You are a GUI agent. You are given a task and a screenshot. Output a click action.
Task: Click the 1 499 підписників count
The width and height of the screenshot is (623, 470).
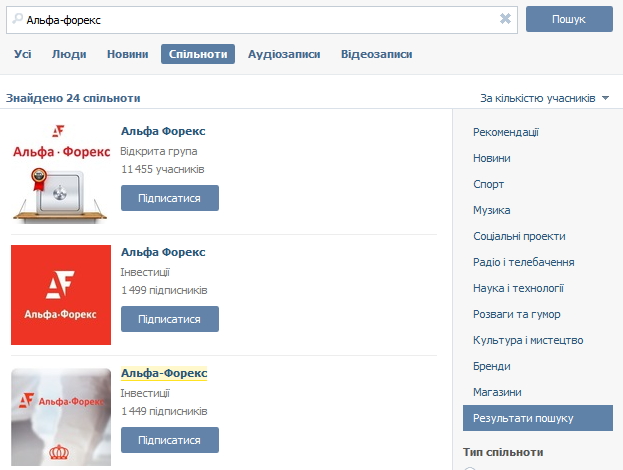point(164,290)
